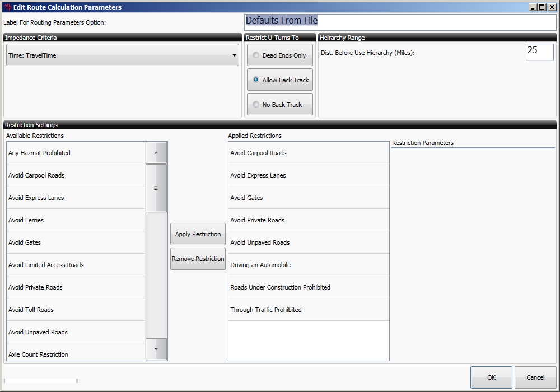Select Through Traffic Prohibited item
The width and height of the screenshot is (560, 392).
click(309, 310)
